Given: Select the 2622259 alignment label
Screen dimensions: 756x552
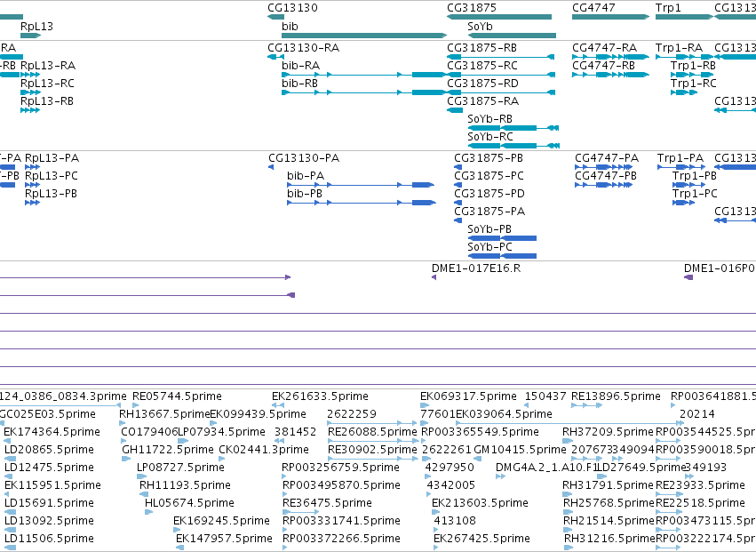Looking at the screenshot, I should pos(352,414).
